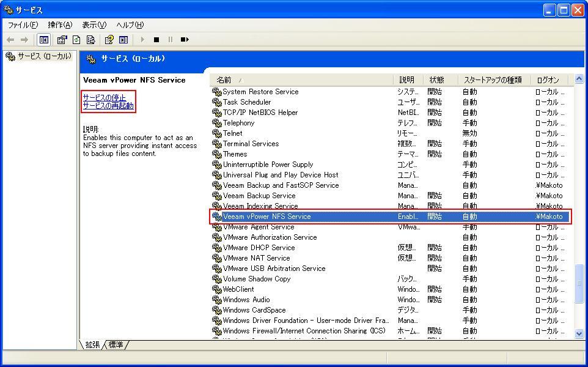
Task: Open the ファイル(F) menu
Action: [x=23, y=25]
